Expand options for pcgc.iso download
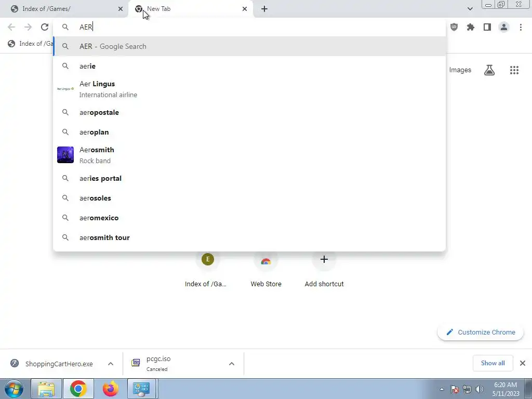This screenshot has width=532, height=399. [232, 364]
